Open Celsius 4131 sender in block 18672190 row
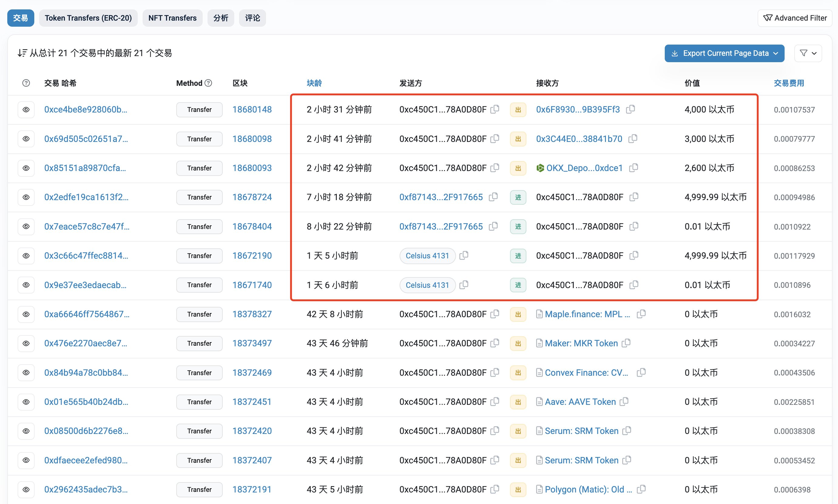 tap(427, 255)
